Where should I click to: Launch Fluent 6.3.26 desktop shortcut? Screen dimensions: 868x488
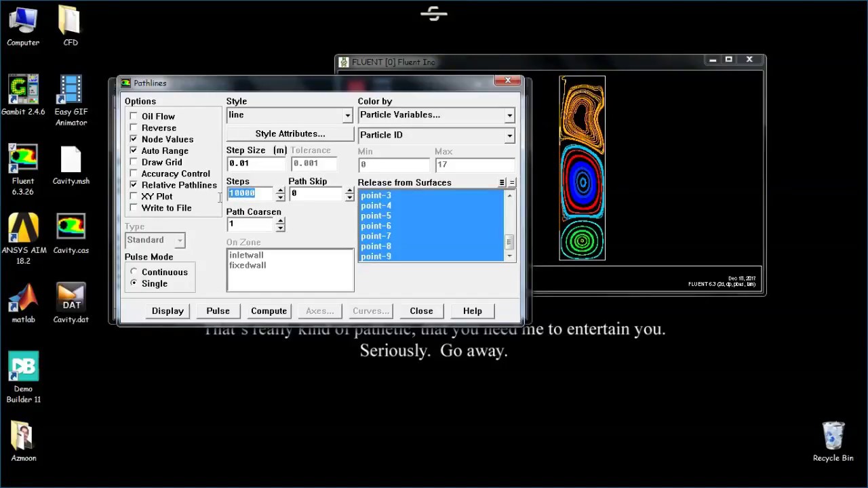(x=23, y=170)
